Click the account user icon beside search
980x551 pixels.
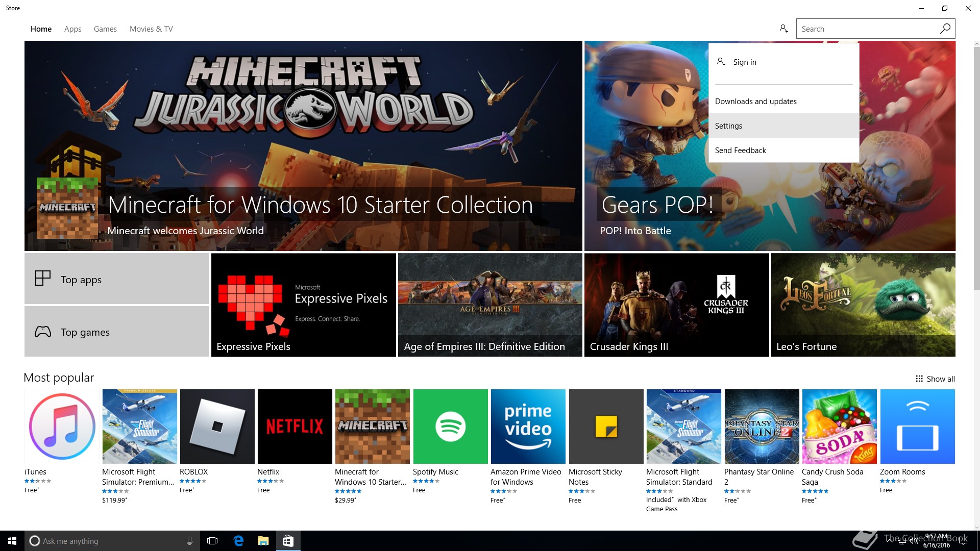(783, 29)
